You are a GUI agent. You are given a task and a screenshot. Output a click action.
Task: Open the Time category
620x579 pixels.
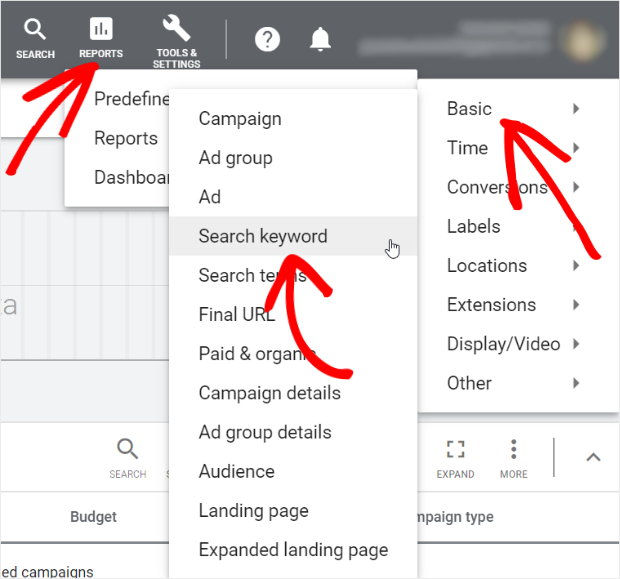click(x=467, y=148)
